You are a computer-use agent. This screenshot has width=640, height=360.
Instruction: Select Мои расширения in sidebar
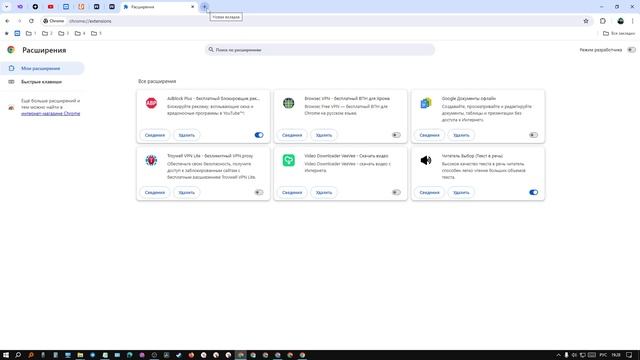[x=42, y=68]
